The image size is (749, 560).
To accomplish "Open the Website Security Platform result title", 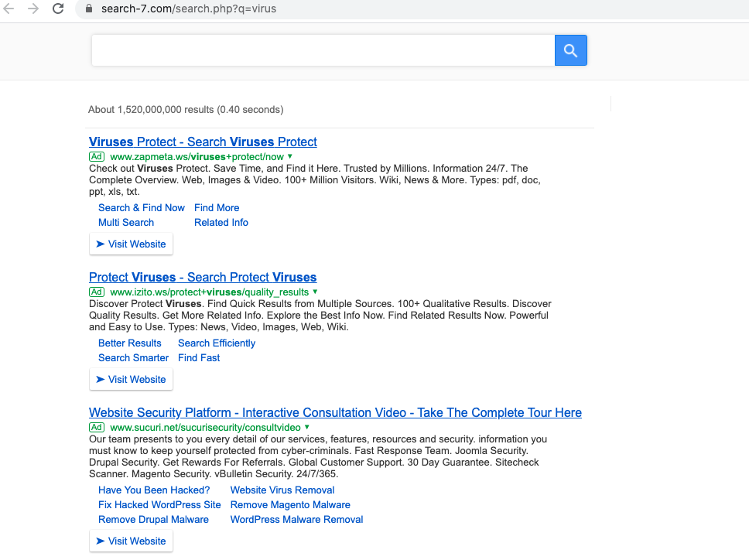I will tap(335, 412).
